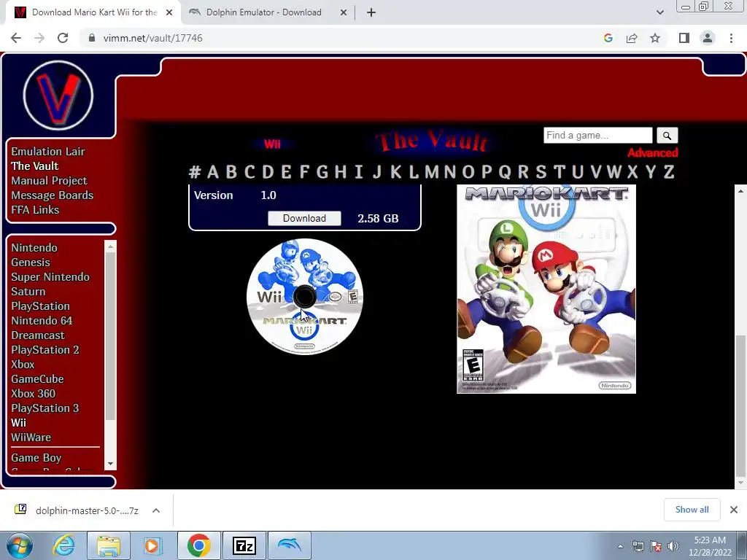Open The Vault link in sidebar

[x=35, y=166]
